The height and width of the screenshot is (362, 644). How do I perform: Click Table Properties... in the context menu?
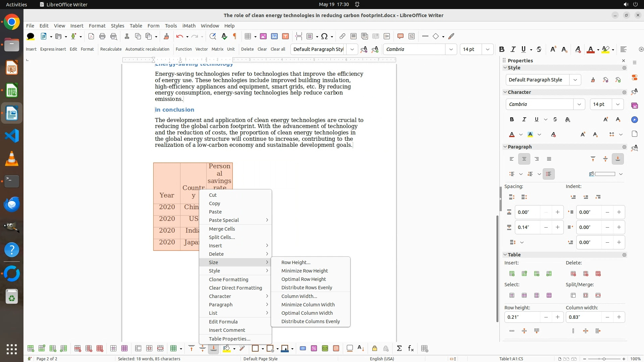point(229,339)
